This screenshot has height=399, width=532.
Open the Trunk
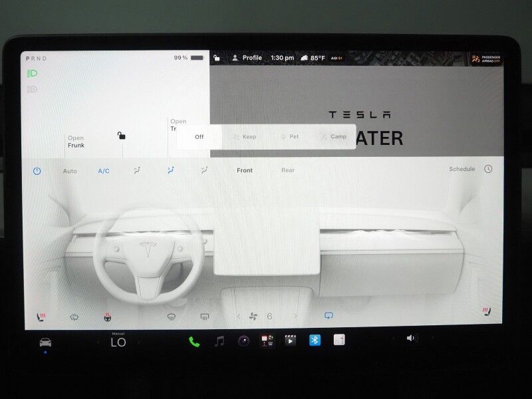click(x=178, y=124)
